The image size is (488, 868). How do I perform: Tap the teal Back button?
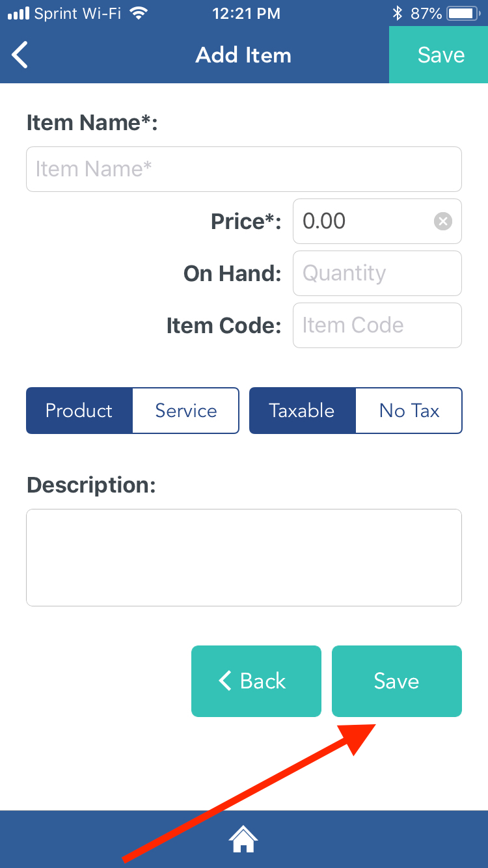[256, 681]
